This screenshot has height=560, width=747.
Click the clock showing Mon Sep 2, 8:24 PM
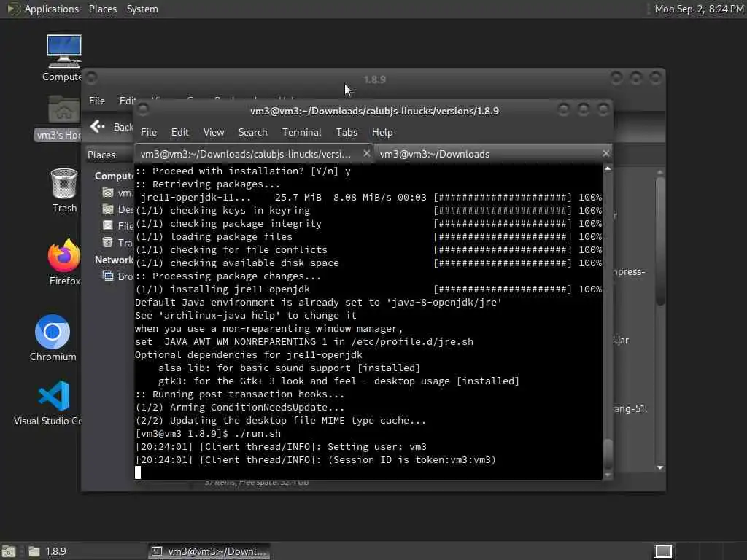[699, 9]
